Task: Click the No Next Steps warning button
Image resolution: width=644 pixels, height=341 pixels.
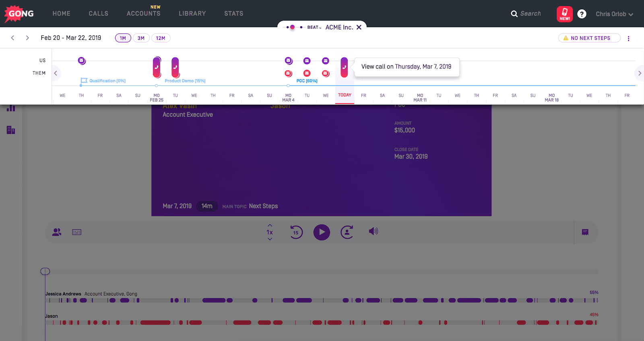Action: [x=589, y=38]
